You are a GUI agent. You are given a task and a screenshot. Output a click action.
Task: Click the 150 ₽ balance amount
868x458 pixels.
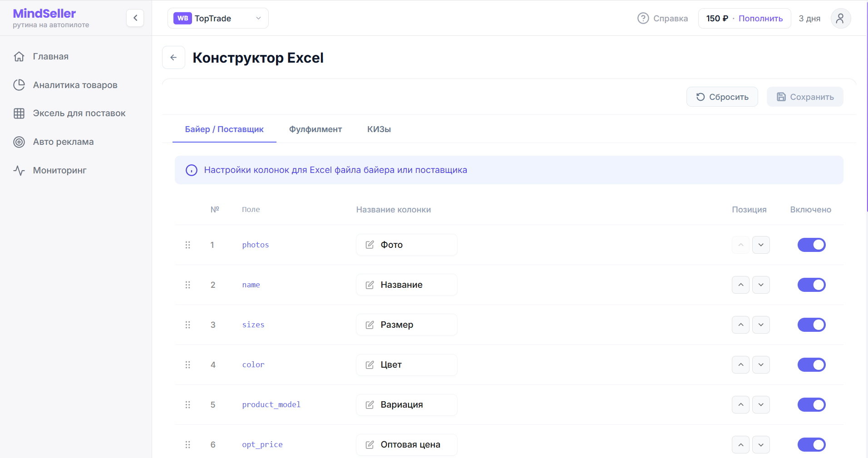[x=717, y=18]
